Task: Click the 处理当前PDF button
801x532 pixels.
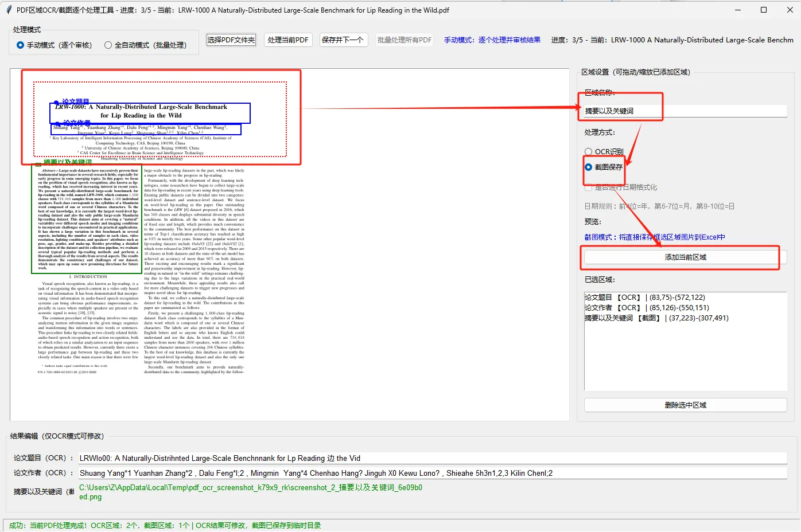Action: click(x=287, y=40)
